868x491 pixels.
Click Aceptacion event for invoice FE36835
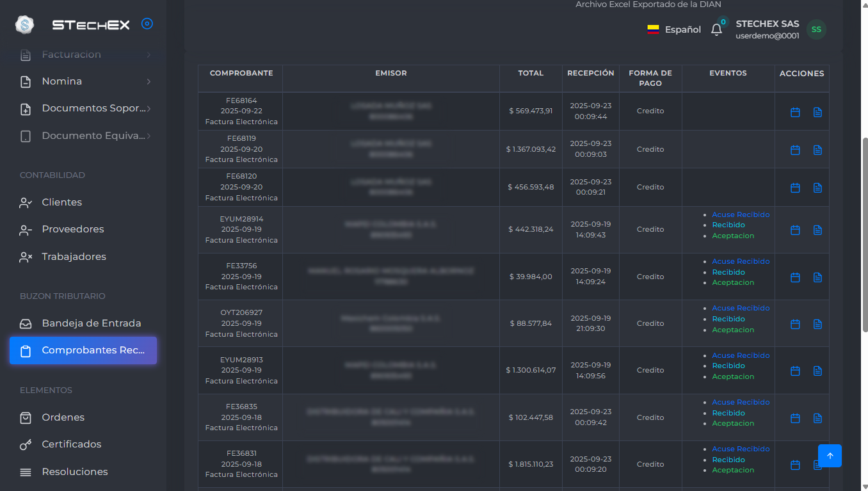(733, 423)
